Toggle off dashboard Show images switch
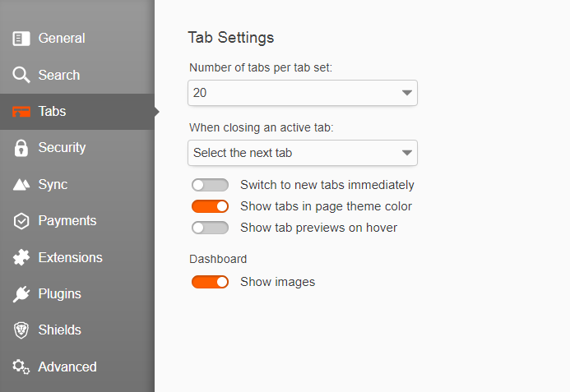Image resolution: width=570 pixels, height=392 pixels. point(210,282)
